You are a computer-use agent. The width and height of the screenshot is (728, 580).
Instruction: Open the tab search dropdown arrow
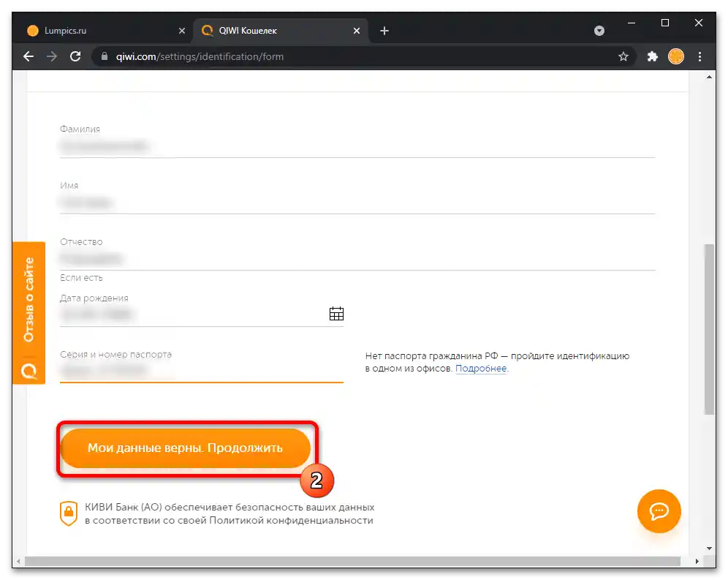599,31
